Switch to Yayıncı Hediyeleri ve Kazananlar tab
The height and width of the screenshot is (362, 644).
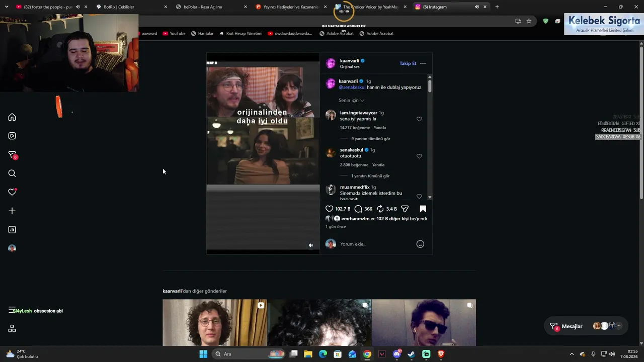tap(290, 7)
